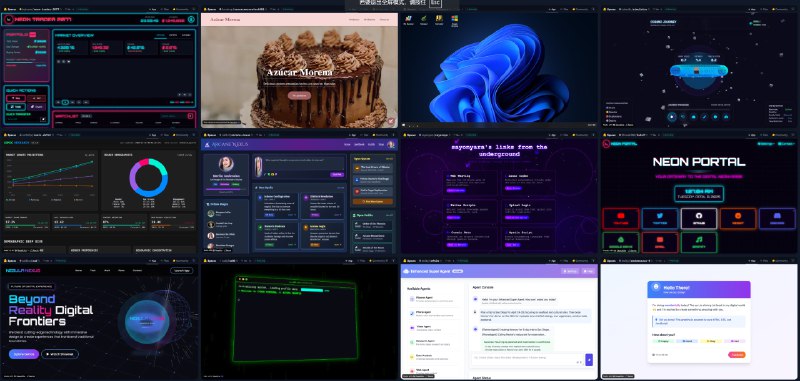Click the round cyan icon in Neon Trader header
This screenshot has height=381, width=800.
191,19
